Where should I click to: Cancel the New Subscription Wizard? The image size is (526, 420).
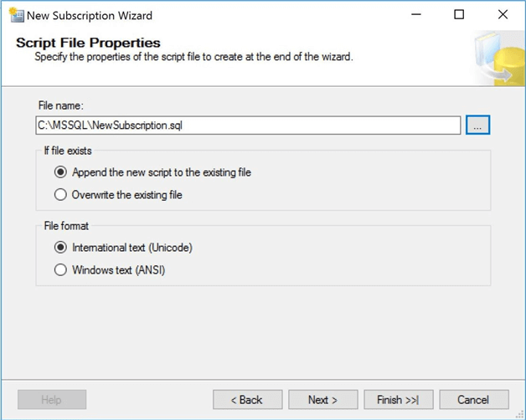(x=473, y=399)
